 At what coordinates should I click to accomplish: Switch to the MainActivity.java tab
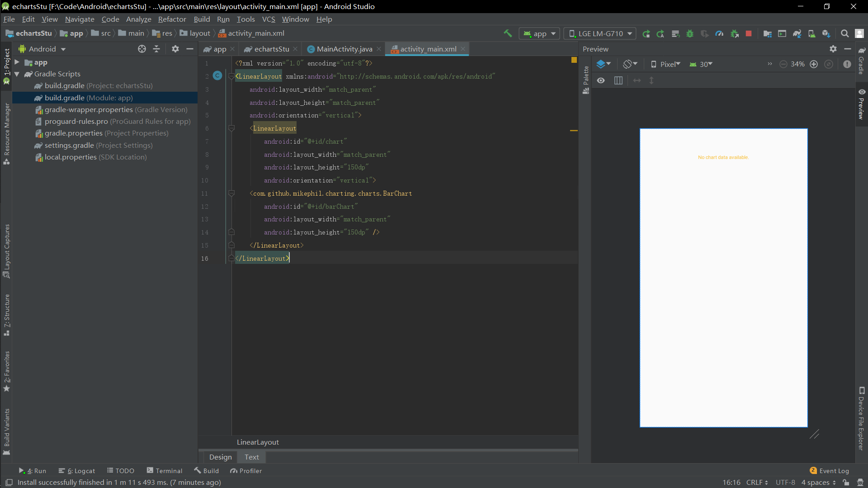344,49
